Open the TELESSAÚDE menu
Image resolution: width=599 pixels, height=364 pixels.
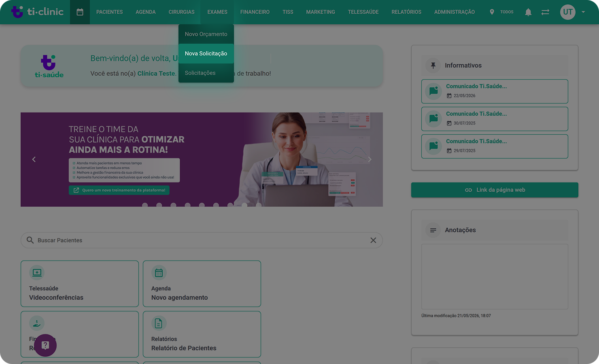pyautogui.click(x=363, y=12)
